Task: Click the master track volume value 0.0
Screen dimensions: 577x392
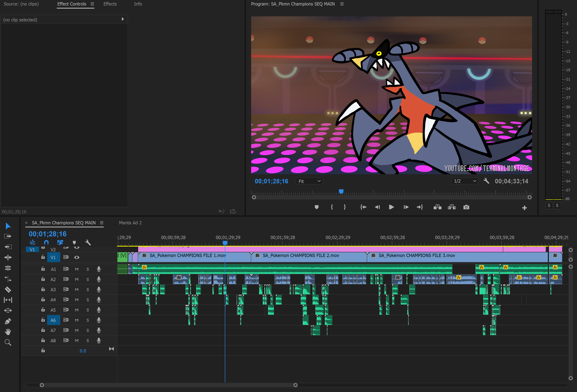Action: pyautogui.click(x=83, y=351)
